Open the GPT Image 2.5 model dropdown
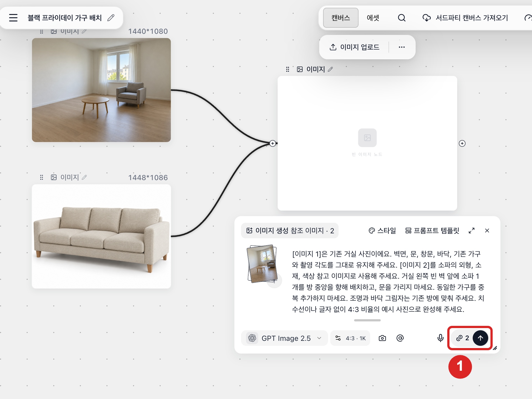The image size is (532, 399). (285, 338)
